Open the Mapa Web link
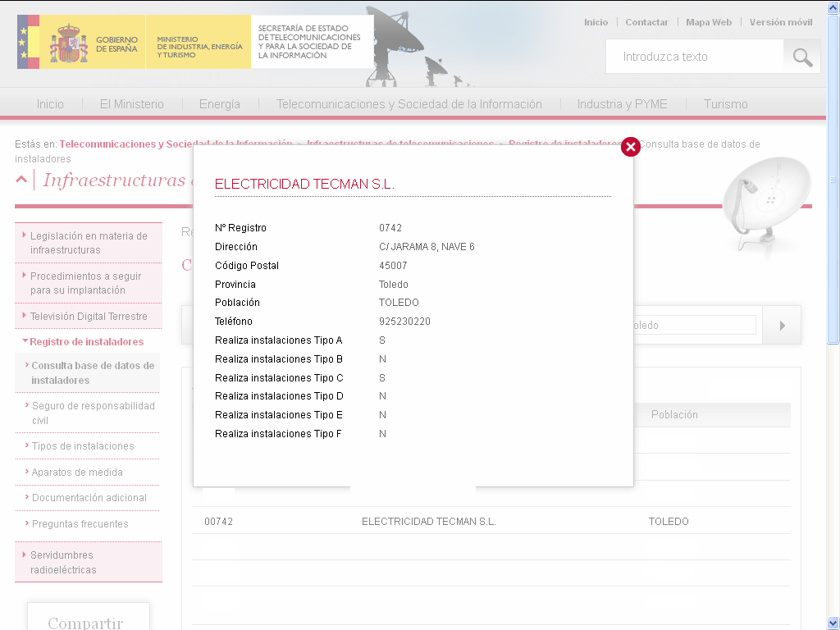840x630 pixels. click(709, 22)
